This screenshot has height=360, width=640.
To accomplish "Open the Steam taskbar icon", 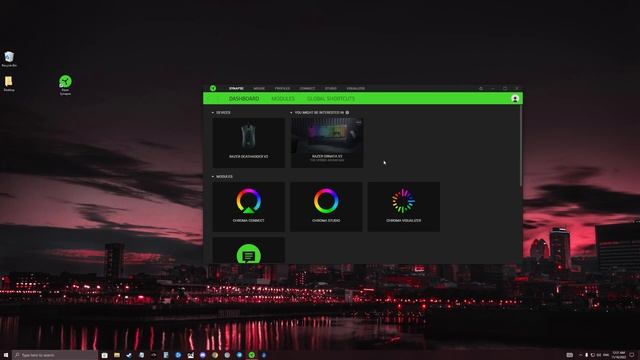I will [x=129, y=355].
